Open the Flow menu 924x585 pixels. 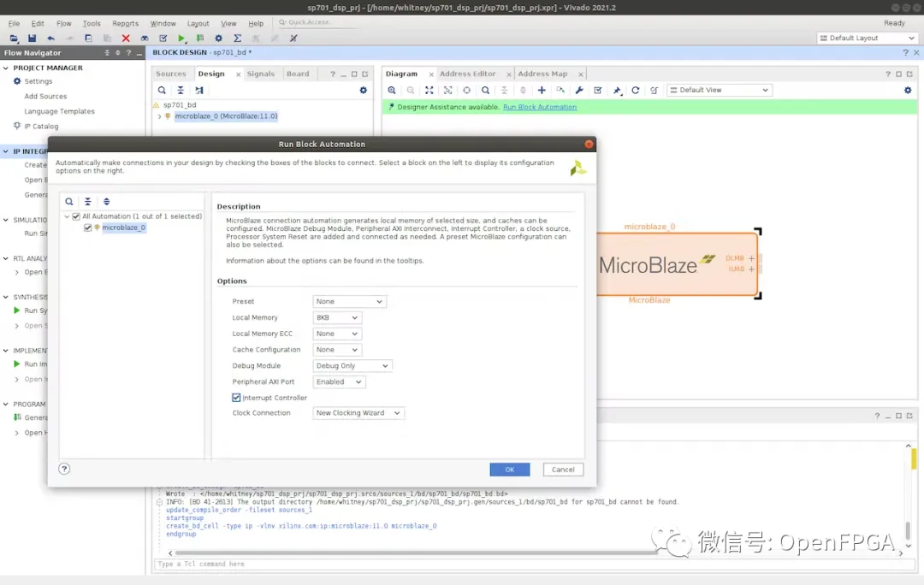tap(63, 24)
